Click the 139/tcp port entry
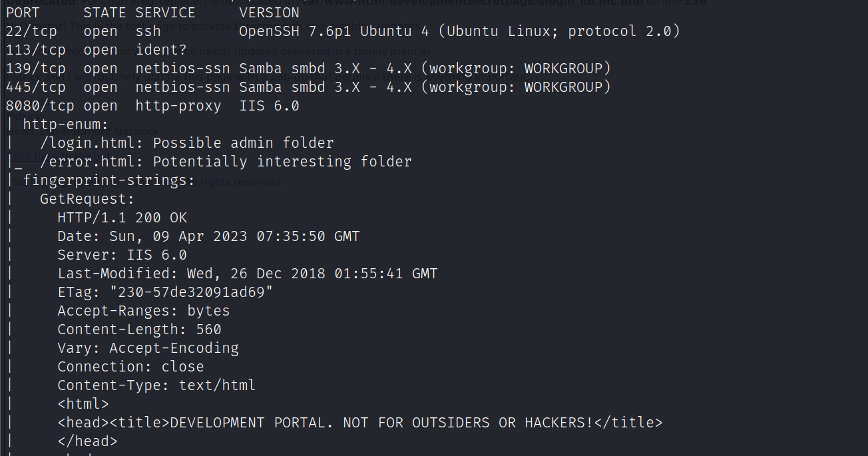 [35, 69]
